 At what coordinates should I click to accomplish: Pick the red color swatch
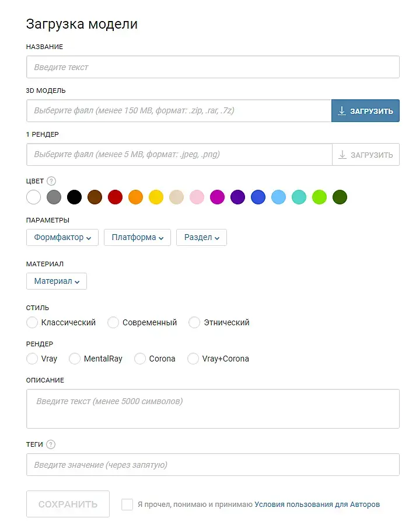[x=115, y=197]
